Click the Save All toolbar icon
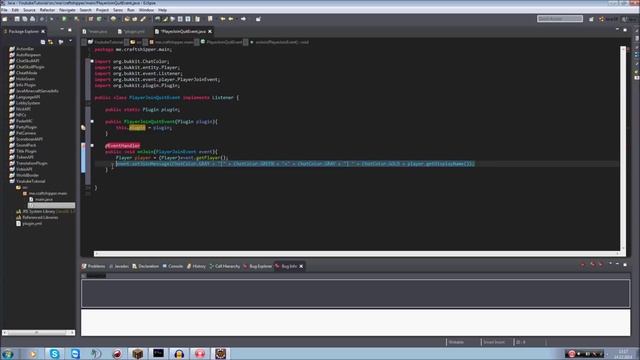This screenshot has height=360, width=640. [24, 19]
